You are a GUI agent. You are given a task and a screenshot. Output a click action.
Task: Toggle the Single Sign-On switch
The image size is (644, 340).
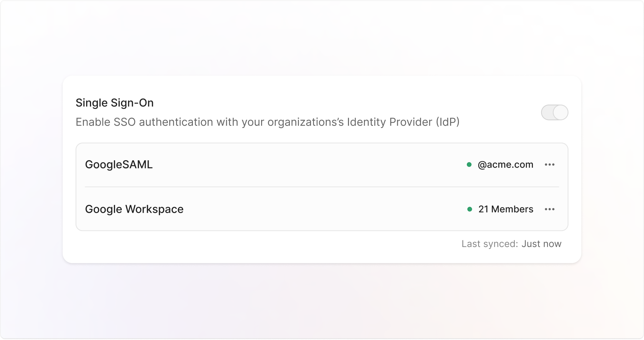click(x=554, y=113)
